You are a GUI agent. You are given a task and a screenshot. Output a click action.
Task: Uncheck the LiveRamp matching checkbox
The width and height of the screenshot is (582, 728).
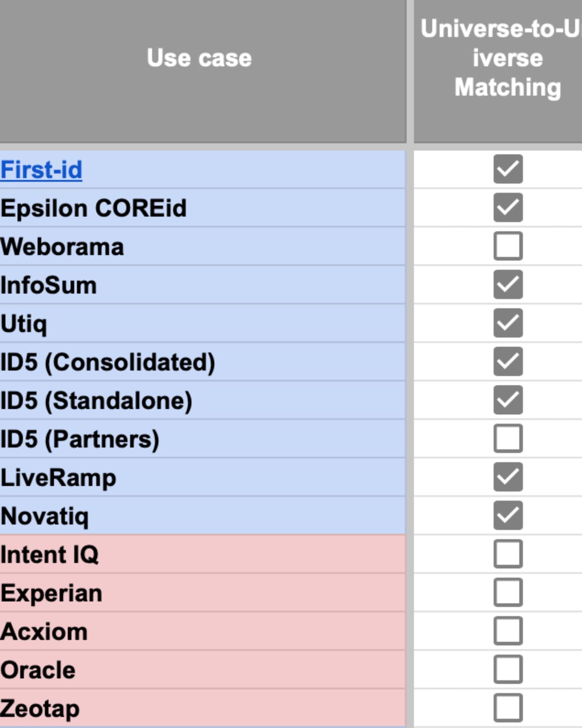click(508, 477)
